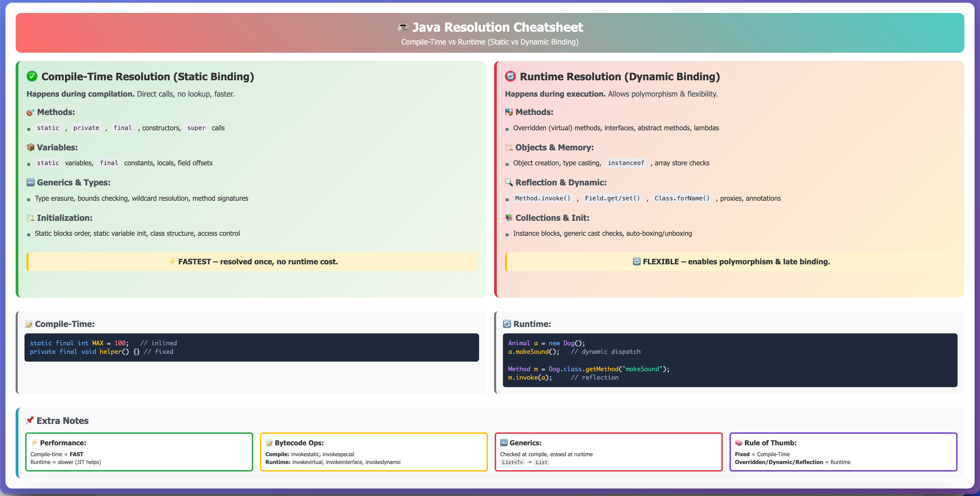Click the Bytecode Ops note card
The width and height of the screenshot is (980, 496).
click(374, 452)
